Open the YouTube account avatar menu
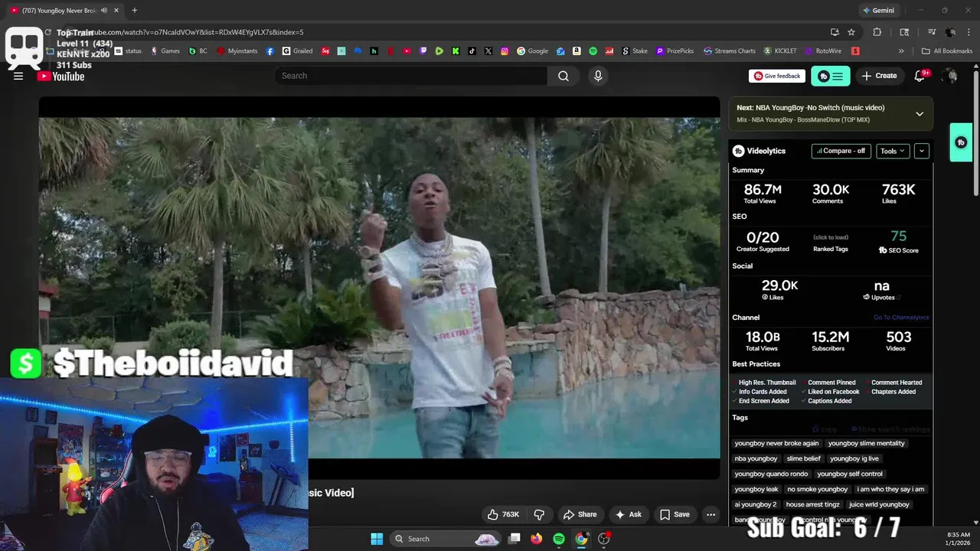 (950, 76)
